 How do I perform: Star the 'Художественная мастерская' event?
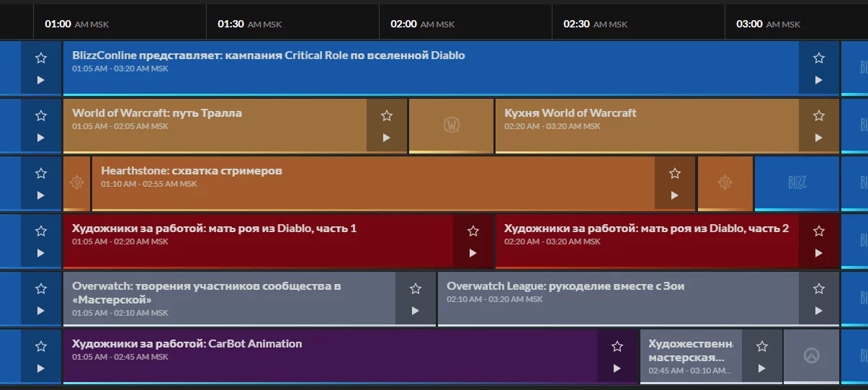762,346
